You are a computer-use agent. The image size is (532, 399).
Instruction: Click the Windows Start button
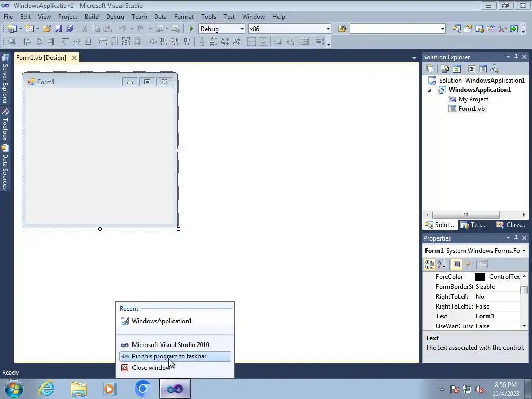14,389
